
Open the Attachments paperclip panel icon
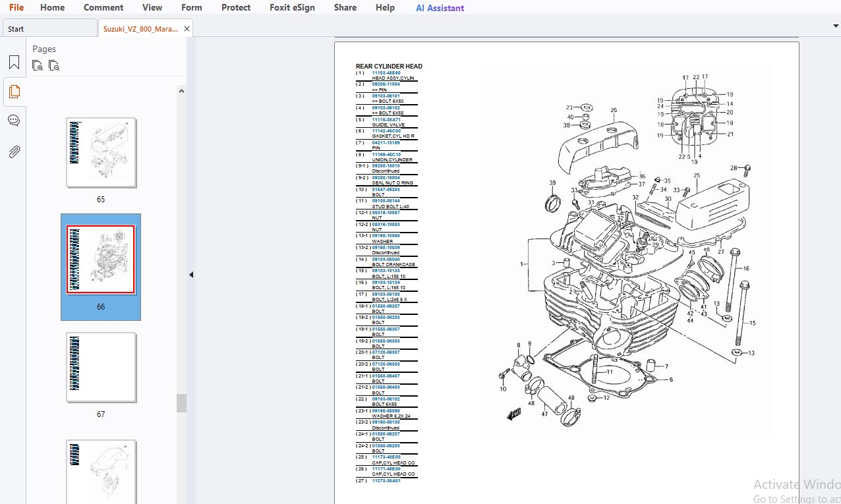click(x=14, y=152)
